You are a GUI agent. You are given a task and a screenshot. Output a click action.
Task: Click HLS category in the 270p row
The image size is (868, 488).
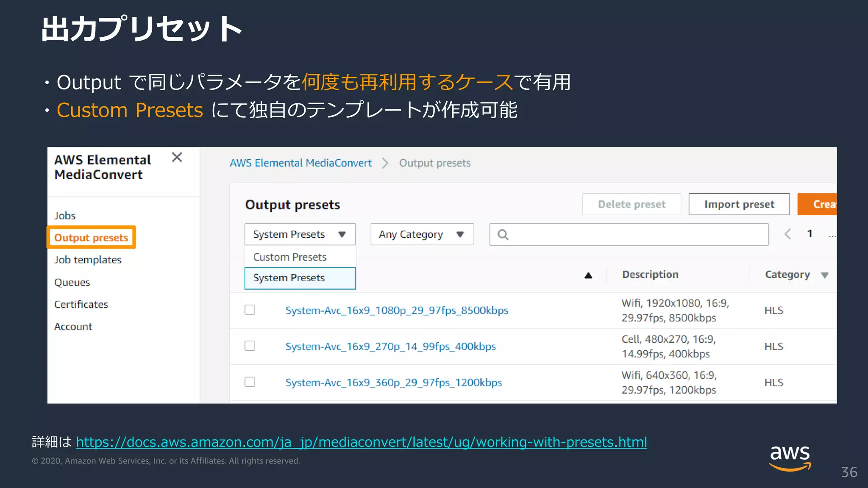click(773, 347)
